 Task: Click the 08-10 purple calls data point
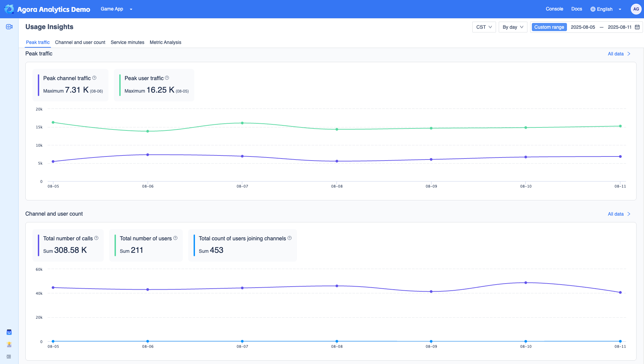click(526, 283)
